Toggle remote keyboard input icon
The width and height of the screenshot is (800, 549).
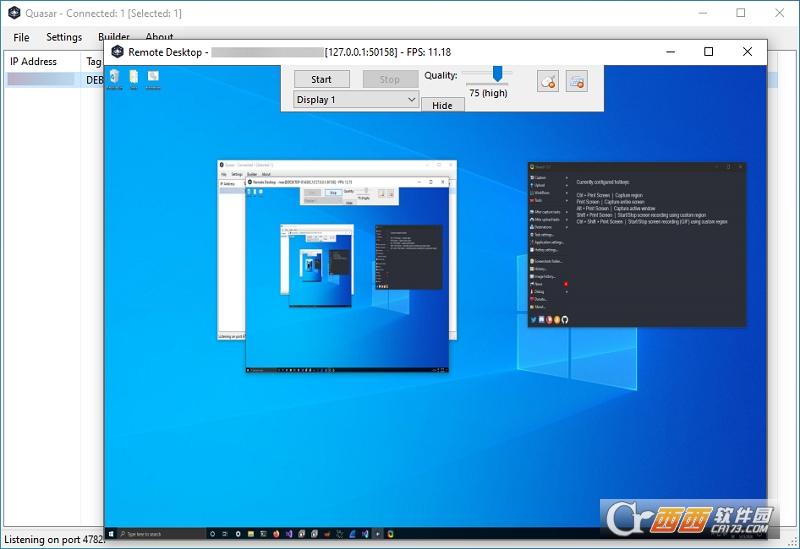click(577, 81)
